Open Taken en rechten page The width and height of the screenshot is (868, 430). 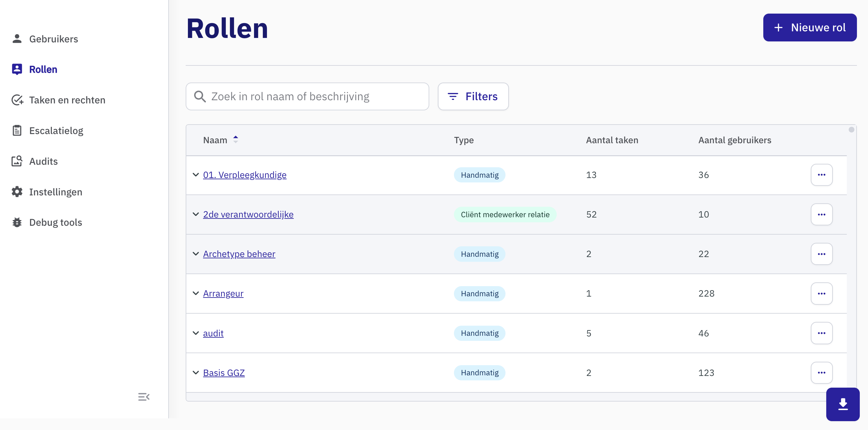67,100
